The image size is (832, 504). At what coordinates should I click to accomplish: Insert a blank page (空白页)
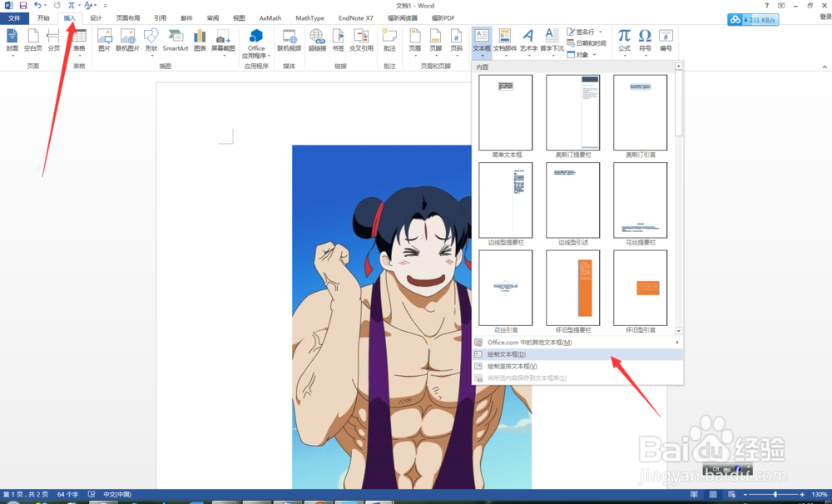33,42
